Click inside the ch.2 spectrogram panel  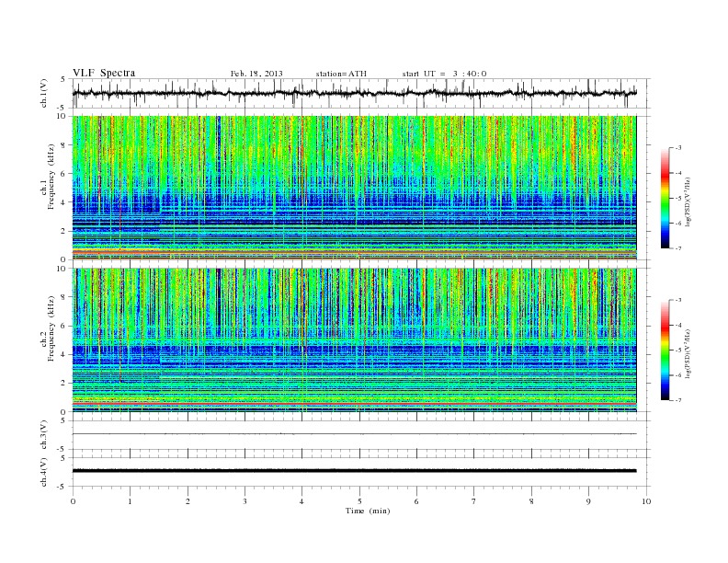pyautogui.click(x=354, y=339)
